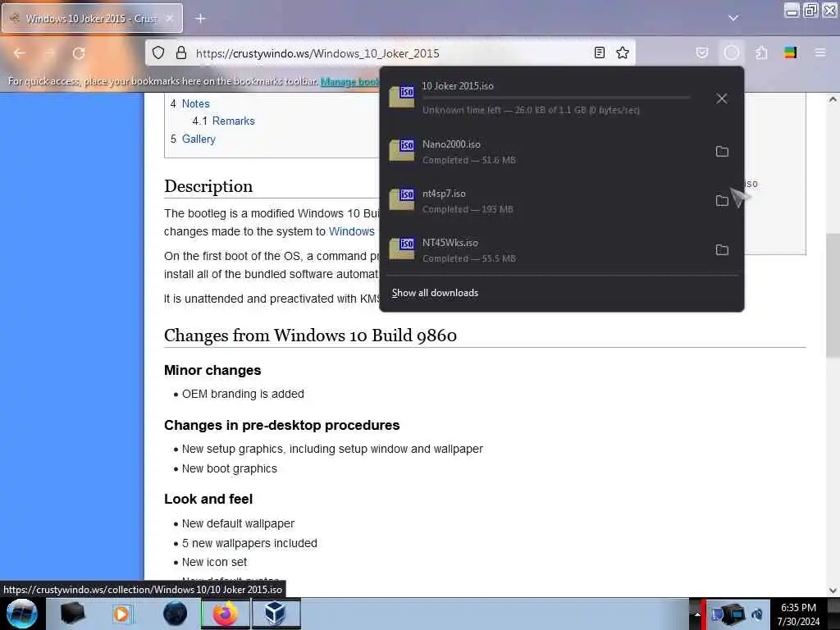Switch to VirtualBox in the taskbar

pyautogui.click(x=276, y=614)
